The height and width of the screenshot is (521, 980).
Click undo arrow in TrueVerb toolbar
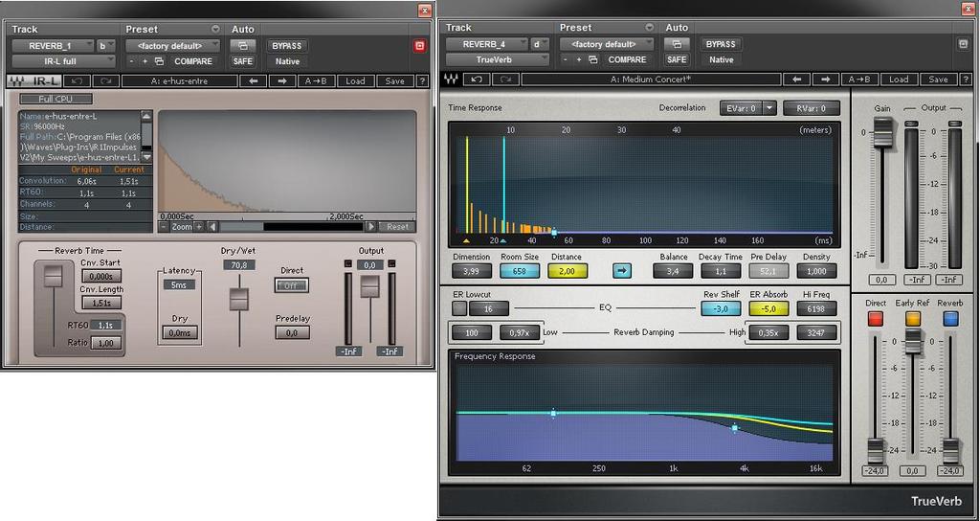pyautogui.click(x=477, y=79)
